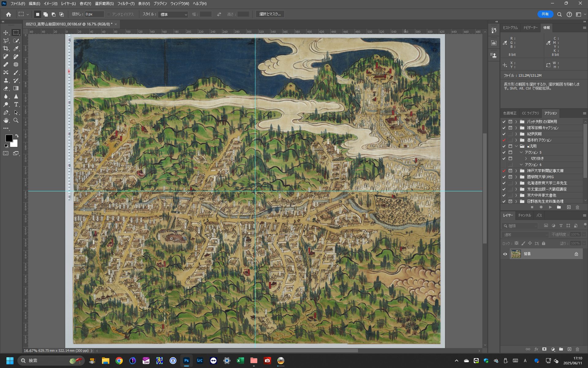This screenshot has height=368, width=588.
Task: Click the 共有 share button
Action: coord(545,14)
